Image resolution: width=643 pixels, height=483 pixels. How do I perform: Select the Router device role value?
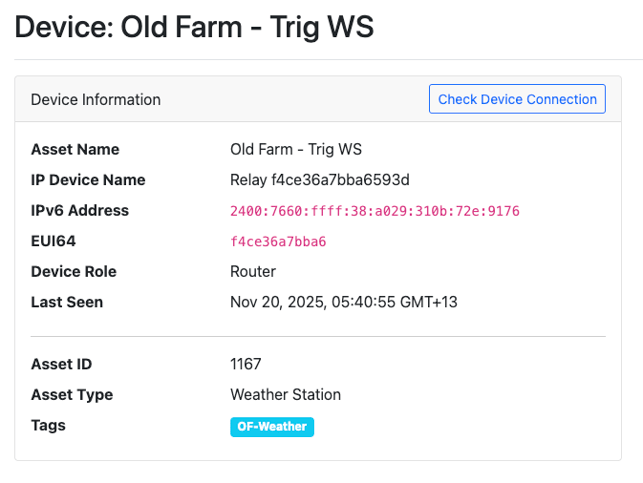253,272
